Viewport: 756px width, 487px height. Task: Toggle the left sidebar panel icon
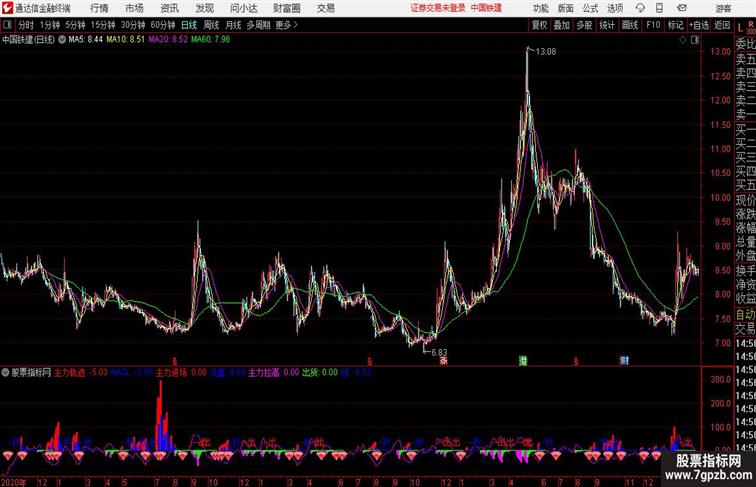click(x=7, y=24)
